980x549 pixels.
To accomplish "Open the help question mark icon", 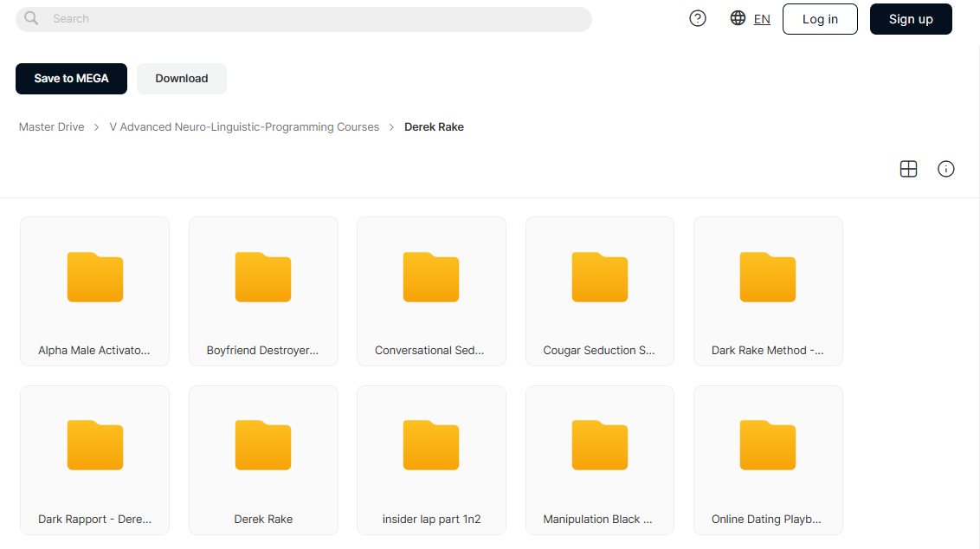I will 698,19.
